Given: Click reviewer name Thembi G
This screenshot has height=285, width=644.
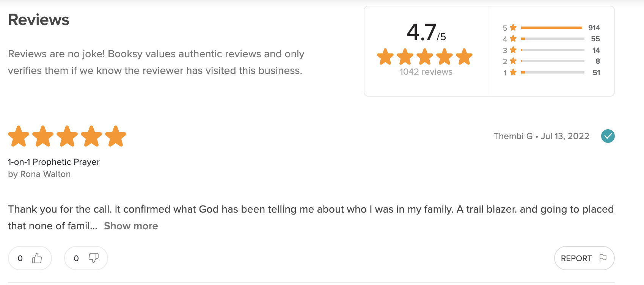Looking at the screenshot, I should pyautogui.click(x=513, y=136).
